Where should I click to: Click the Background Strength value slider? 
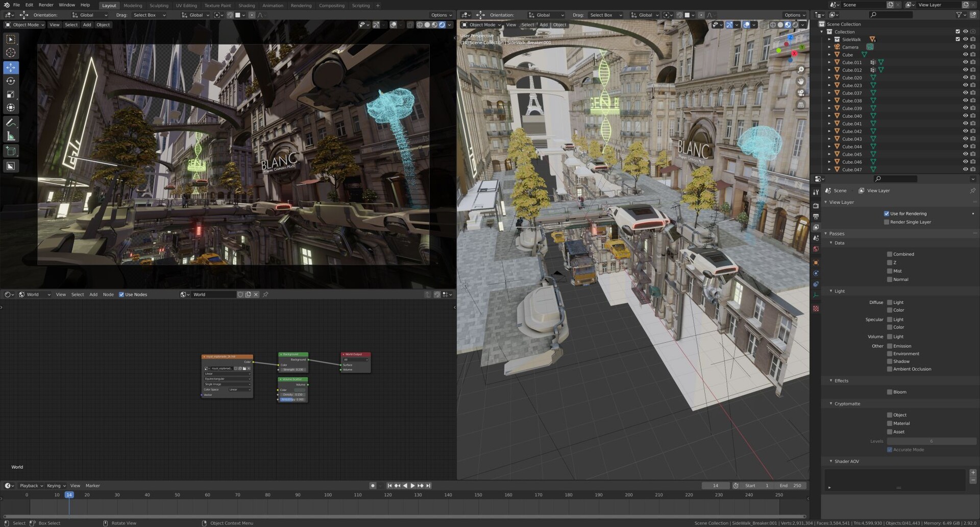[293, 370]
